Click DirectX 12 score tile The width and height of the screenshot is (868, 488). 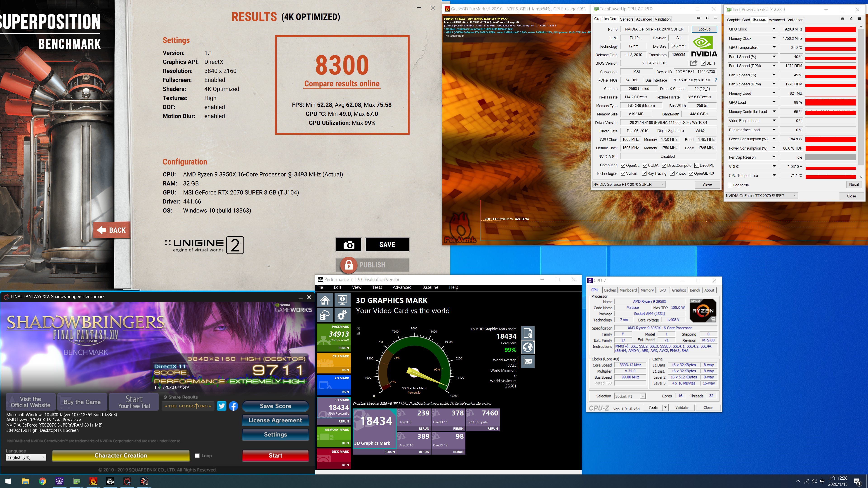[x=448, y=443]
